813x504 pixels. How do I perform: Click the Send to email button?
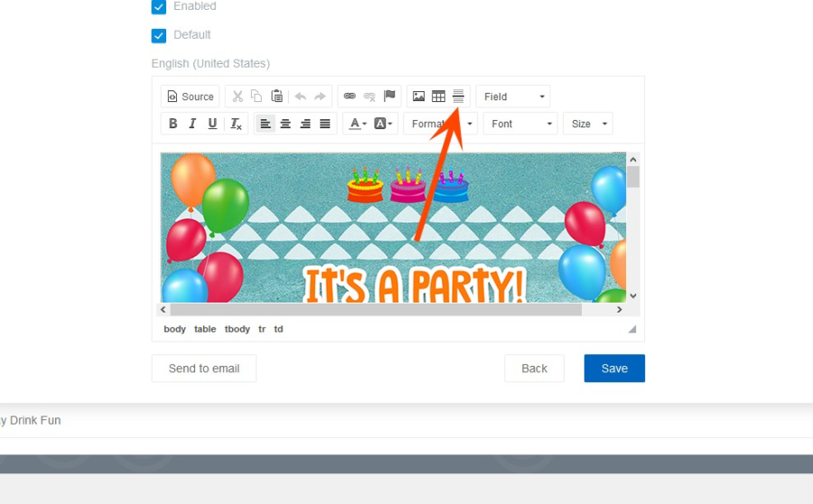point(204,369)
